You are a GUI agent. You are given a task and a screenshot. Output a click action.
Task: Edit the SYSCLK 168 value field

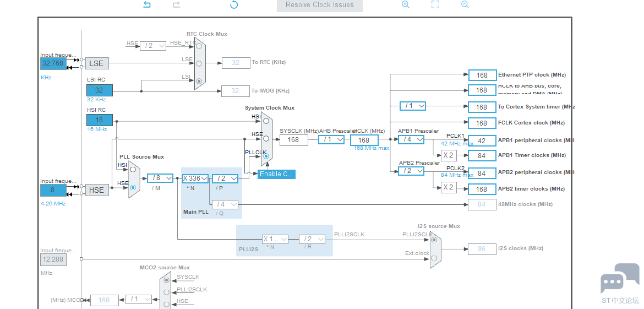pyautogui.click(x=294, y=140)
